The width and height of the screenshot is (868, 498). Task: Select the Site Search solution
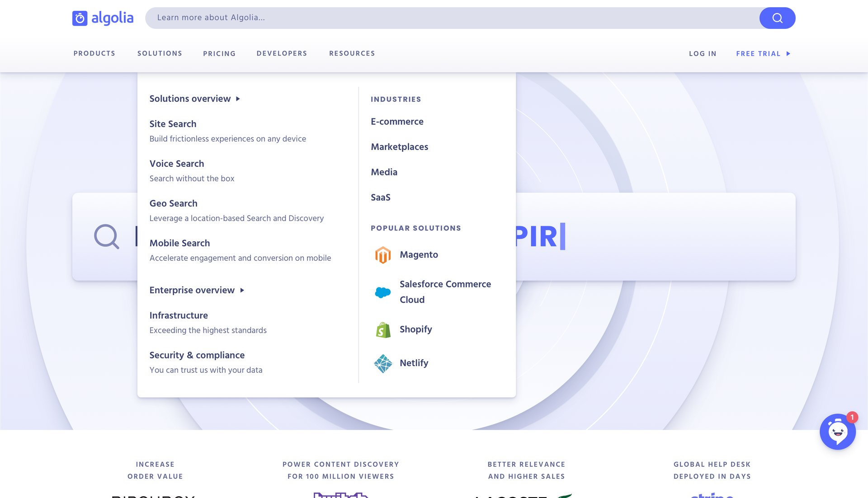[173, 124]
